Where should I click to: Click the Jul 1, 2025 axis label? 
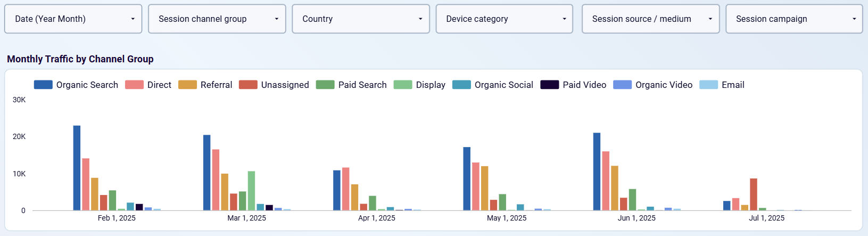(767, 218)
